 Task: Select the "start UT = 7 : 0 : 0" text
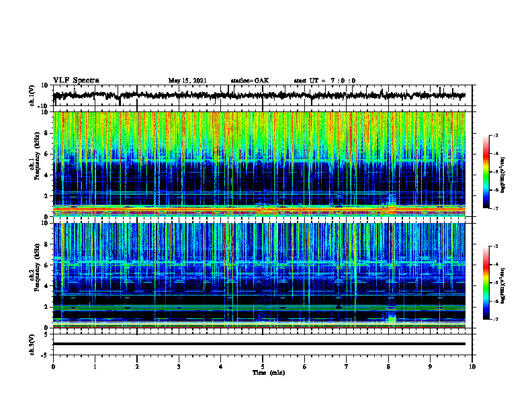(x=324, y=81)
